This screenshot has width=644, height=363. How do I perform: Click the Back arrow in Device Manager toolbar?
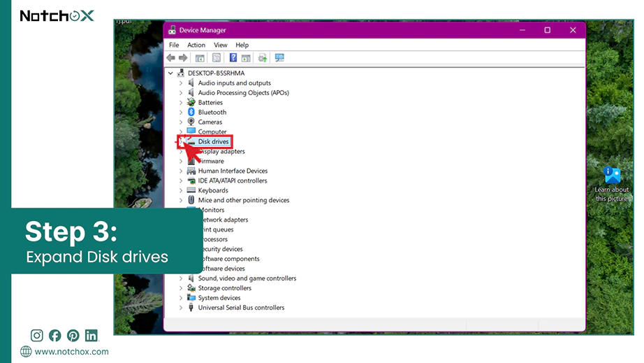pos(171,58)
